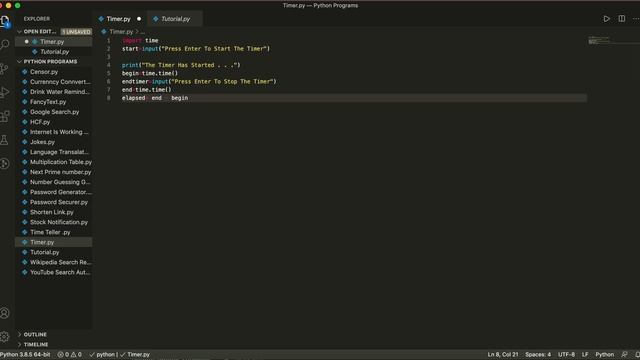
Task: Open the Drink Water Reminder file
Action: [53, 92]
